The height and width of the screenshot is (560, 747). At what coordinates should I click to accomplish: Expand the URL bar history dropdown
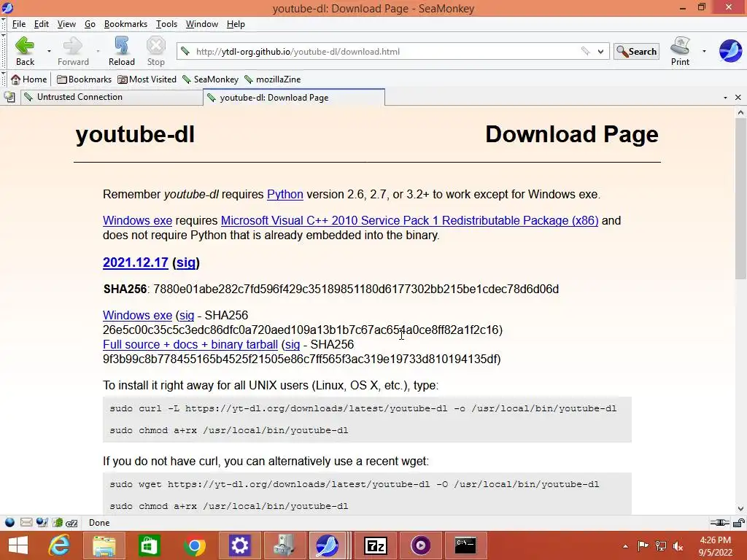[x=601, y=52]
